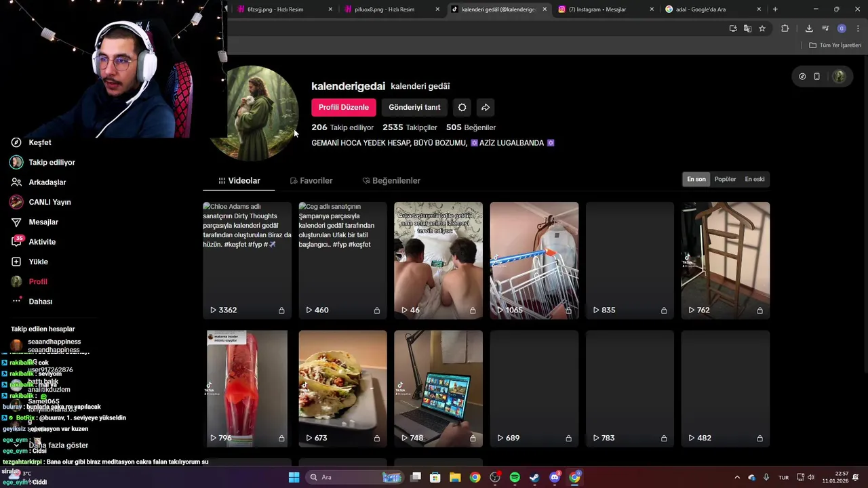The width and height of the screenshot is (868, 488).
Task: Open the profile avatar menu at top right
Action: pyautogui.click(x=840, y=77)
